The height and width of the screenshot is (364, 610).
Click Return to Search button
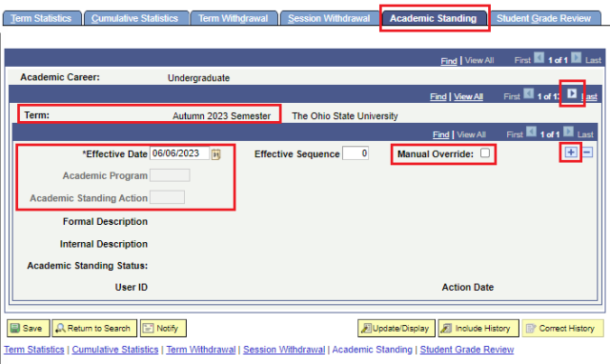point(94,328)
